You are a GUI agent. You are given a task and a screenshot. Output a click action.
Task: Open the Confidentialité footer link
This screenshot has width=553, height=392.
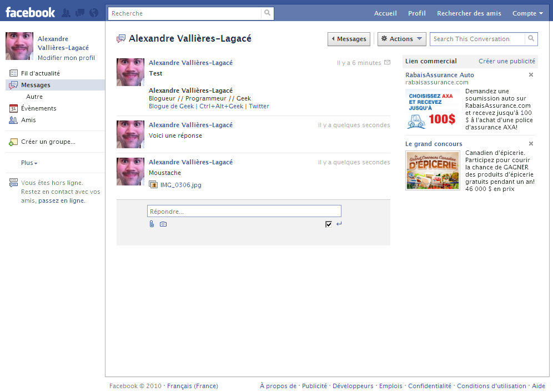[430, 386]
